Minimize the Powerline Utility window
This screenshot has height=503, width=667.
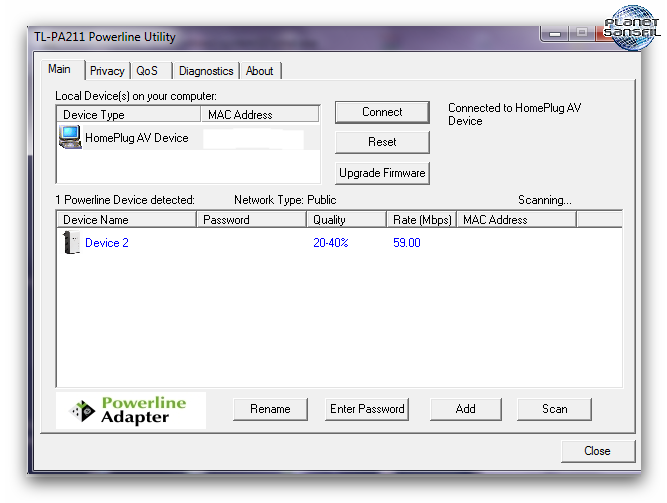click(555, 33)
